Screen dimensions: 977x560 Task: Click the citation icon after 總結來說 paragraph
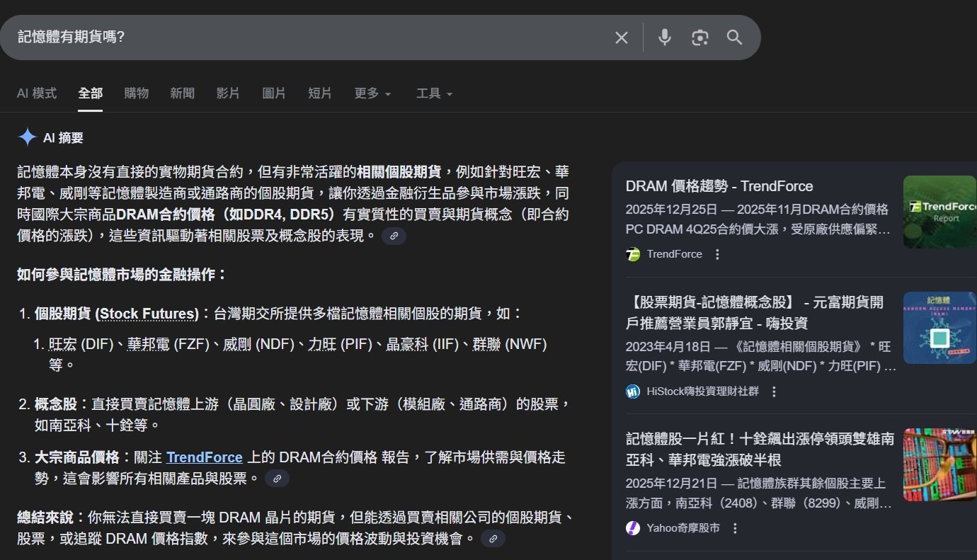pyautogui.click(x=493, y=539)
